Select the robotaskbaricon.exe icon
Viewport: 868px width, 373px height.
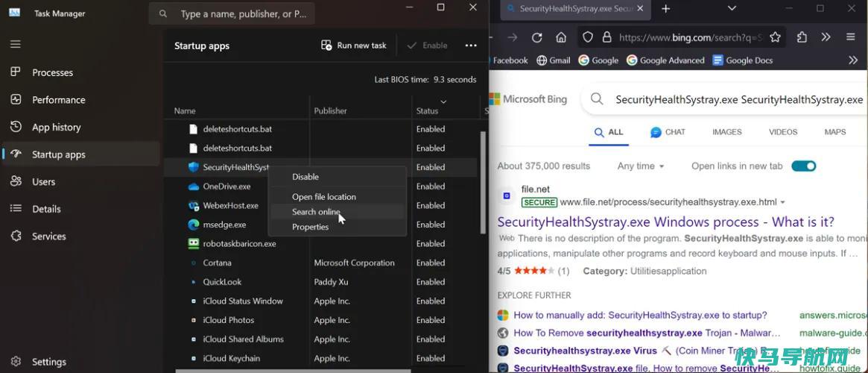(193, 243)
